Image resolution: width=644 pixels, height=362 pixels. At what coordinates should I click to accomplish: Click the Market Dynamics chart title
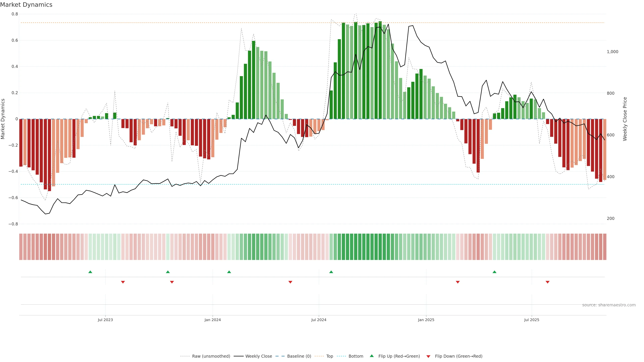point(26,5)
